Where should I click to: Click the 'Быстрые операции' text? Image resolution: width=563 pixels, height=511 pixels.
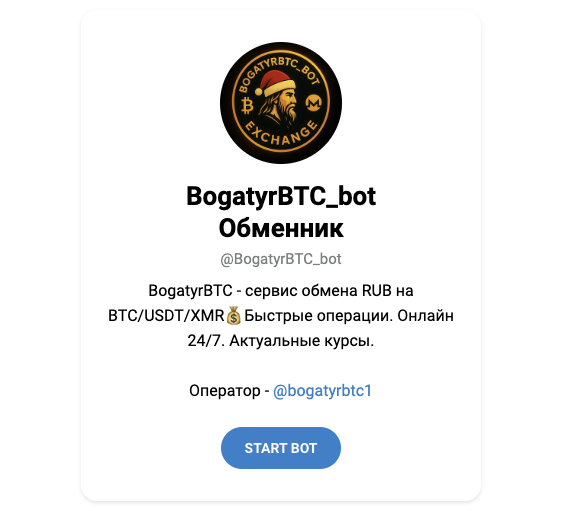pos(319,316)
